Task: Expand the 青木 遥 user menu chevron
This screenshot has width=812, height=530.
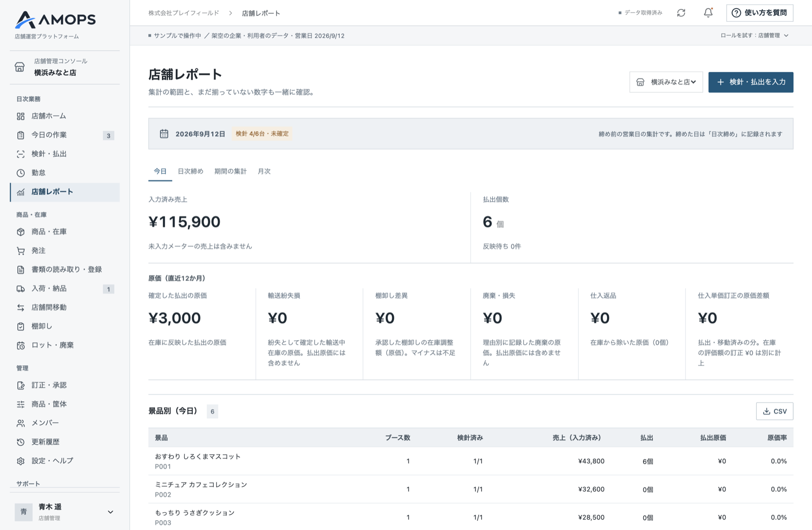Action: click(111, 512)
